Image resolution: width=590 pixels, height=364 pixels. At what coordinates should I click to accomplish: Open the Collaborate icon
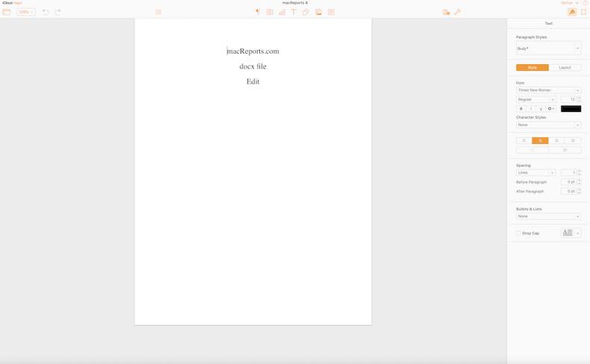(x=446, y=12)
